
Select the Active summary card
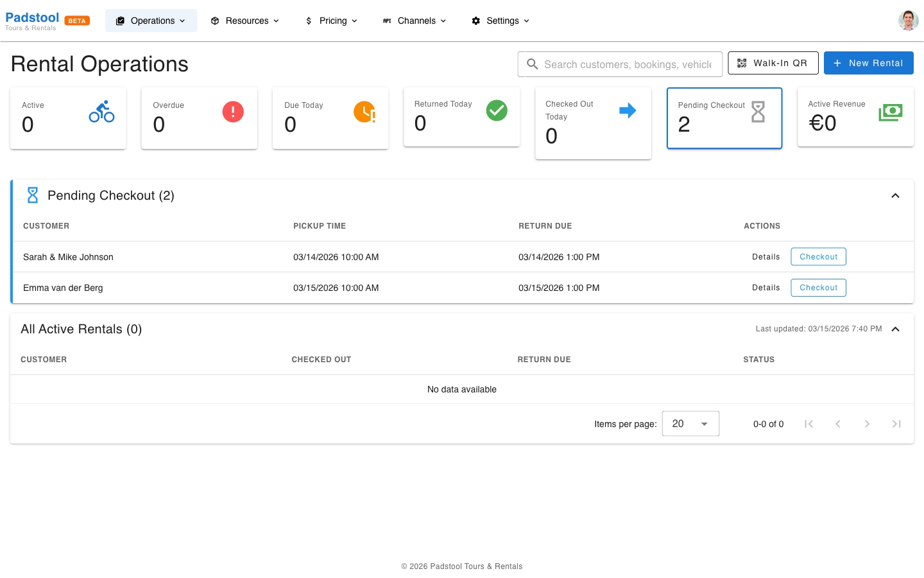68,118
